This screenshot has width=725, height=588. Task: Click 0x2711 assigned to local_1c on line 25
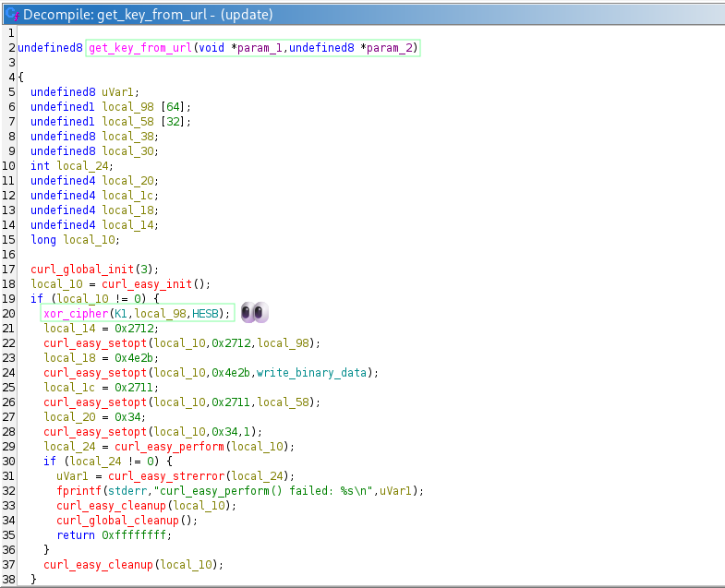[x=134, y=388]
